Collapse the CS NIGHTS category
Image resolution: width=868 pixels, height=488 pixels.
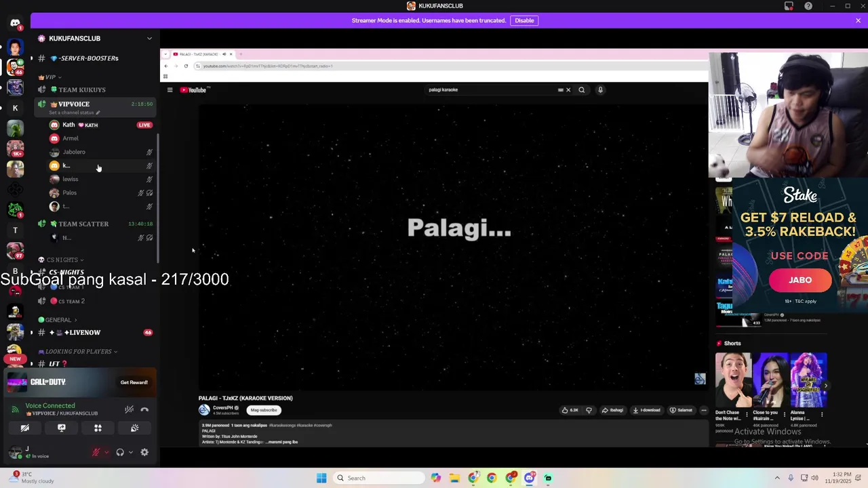[61, 260]
